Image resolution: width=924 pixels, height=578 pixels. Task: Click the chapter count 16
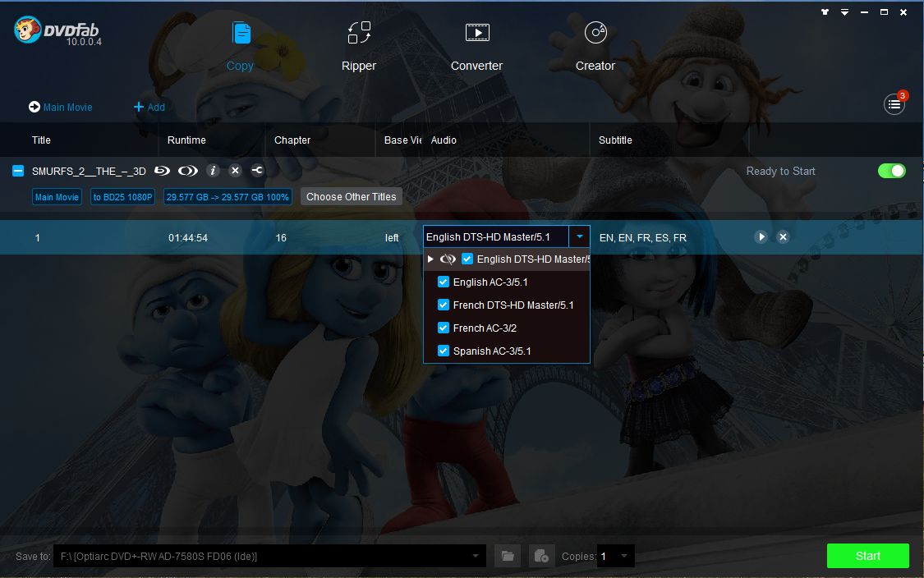coord(281,238)
